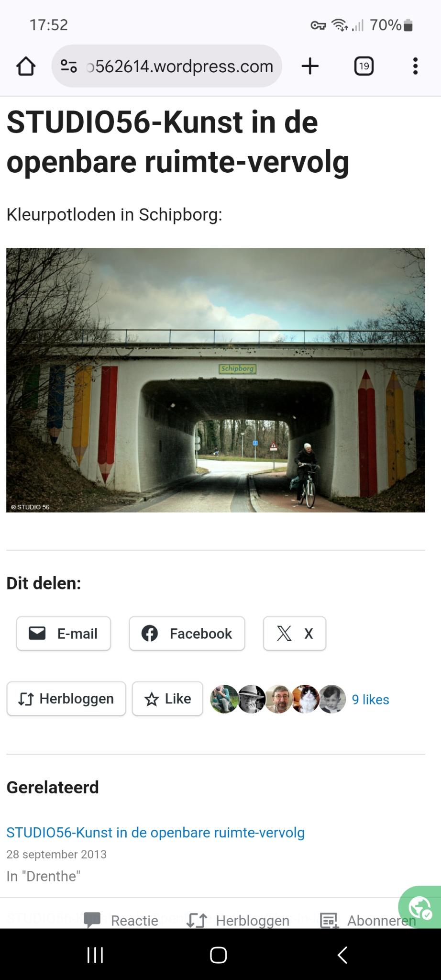
Task: Open the 9 likes link
Action: coord(370,700)
